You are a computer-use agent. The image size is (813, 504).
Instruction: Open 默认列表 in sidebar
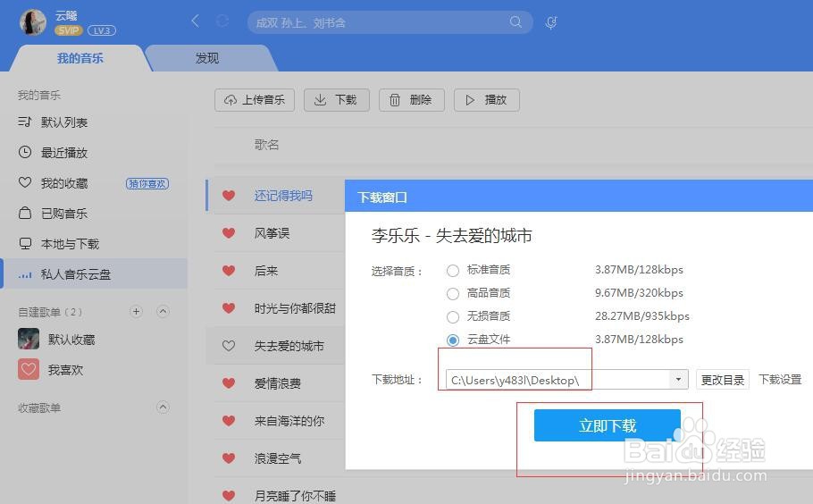pyautogui.click(x=64, y=122)
